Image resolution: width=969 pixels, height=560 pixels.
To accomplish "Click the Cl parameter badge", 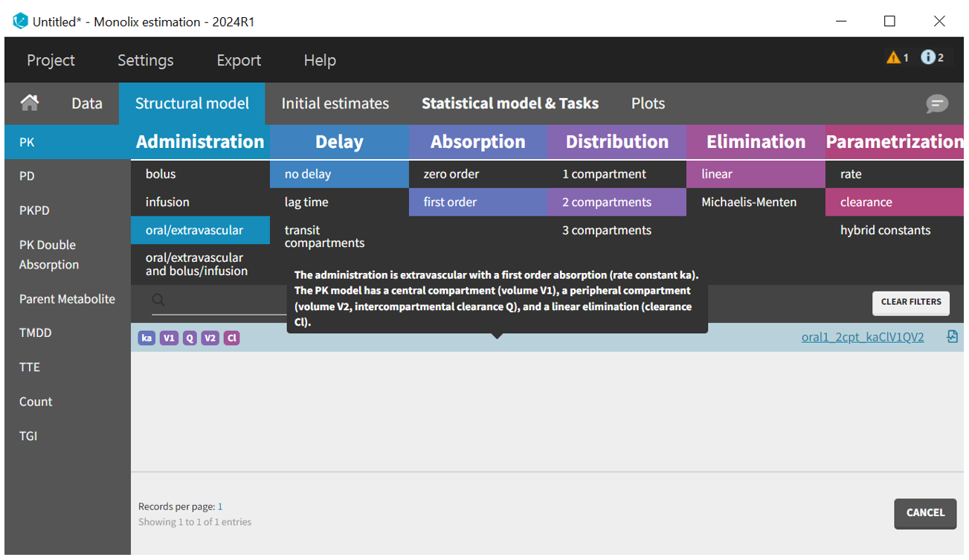I will (232, 338).
